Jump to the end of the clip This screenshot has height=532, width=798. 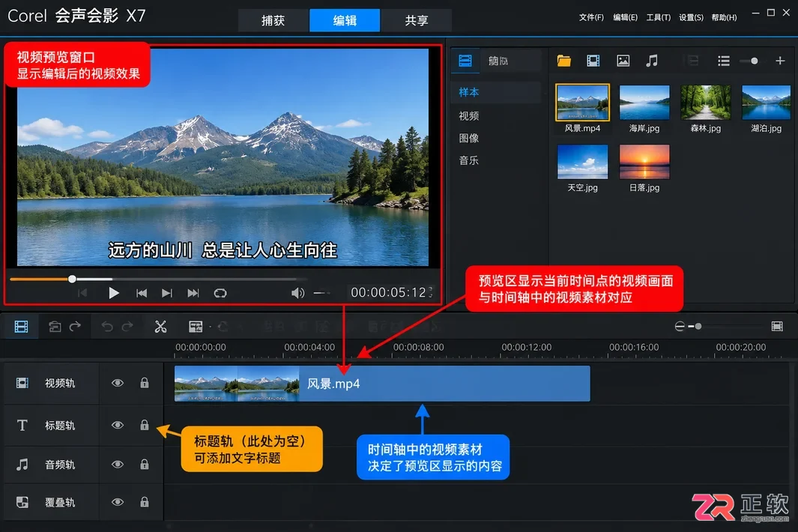(x=193, y=293)
